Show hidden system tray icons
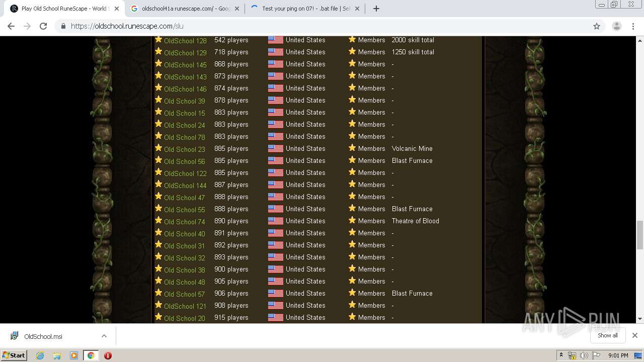 561,355
